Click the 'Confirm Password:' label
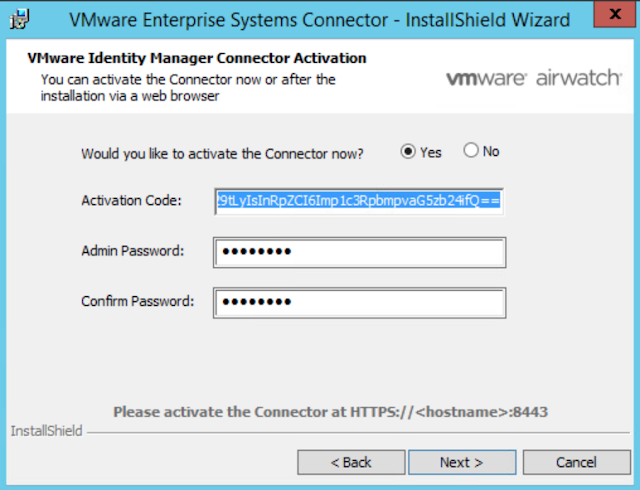 138,301
